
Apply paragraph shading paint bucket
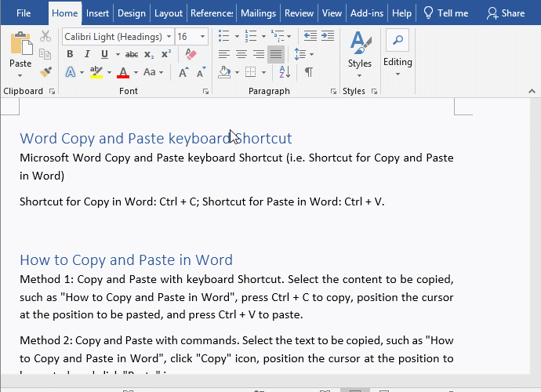pyautogui.click(x=224, y=72)
